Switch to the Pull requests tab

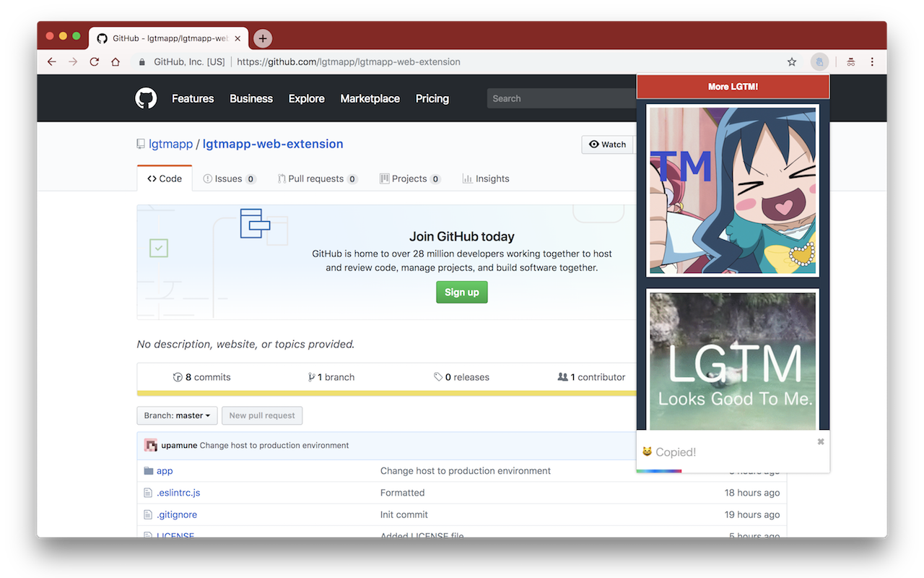pos(318,178)
